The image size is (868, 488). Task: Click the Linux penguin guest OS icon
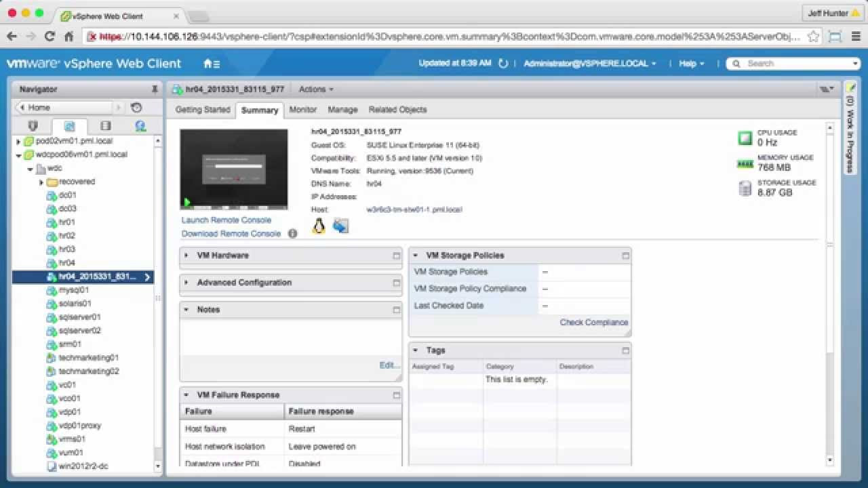tap(319, 226)
